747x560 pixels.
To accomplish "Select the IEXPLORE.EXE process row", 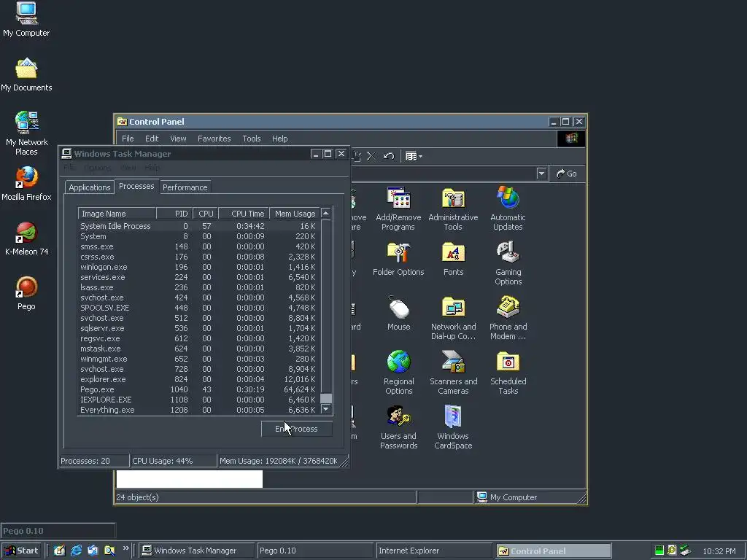I will pyautogui.click(x=198, y=400).
